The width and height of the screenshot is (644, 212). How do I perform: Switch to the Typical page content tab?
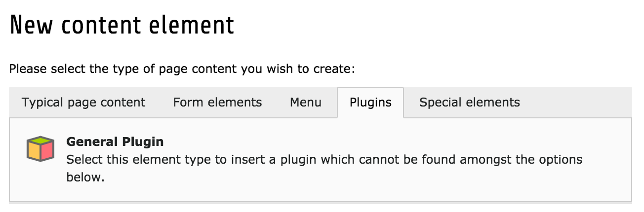coord(83,103)
